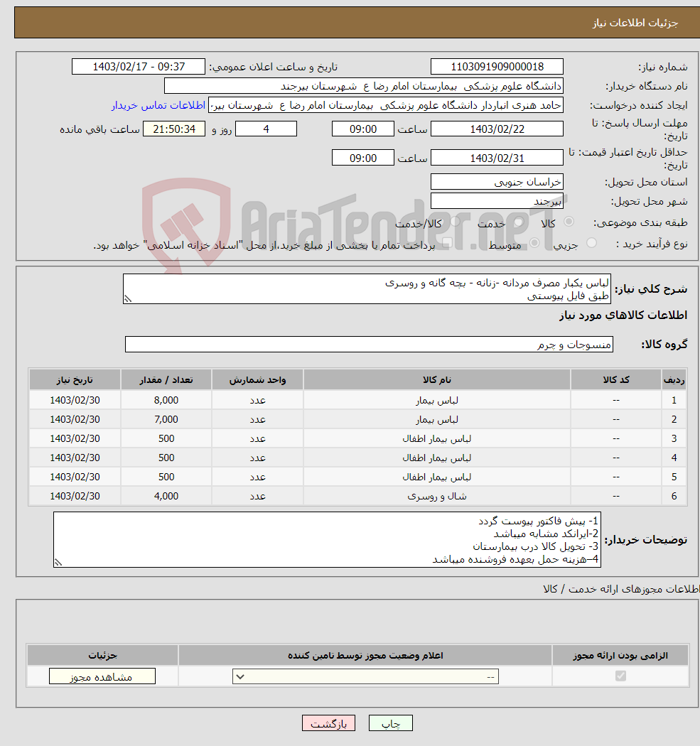Click quantity 8,000 in row 1
The image size is (700, 746).
[x=166, y=400]
